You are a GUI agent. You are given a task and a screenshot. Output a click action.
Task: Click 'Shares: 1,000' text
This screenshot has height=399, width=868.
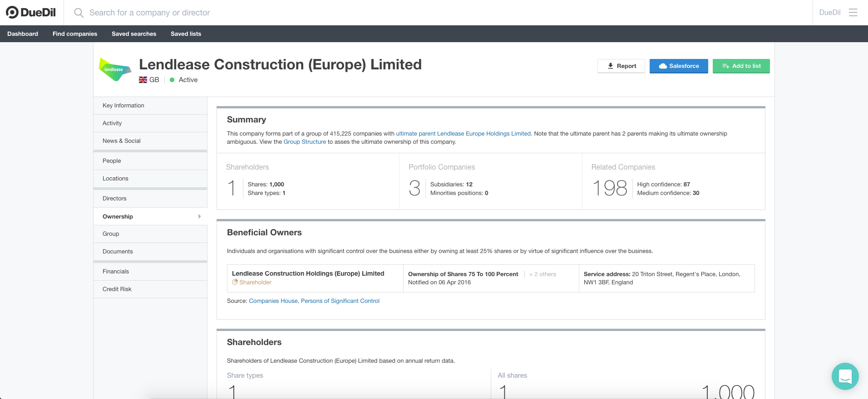(266, 185)
